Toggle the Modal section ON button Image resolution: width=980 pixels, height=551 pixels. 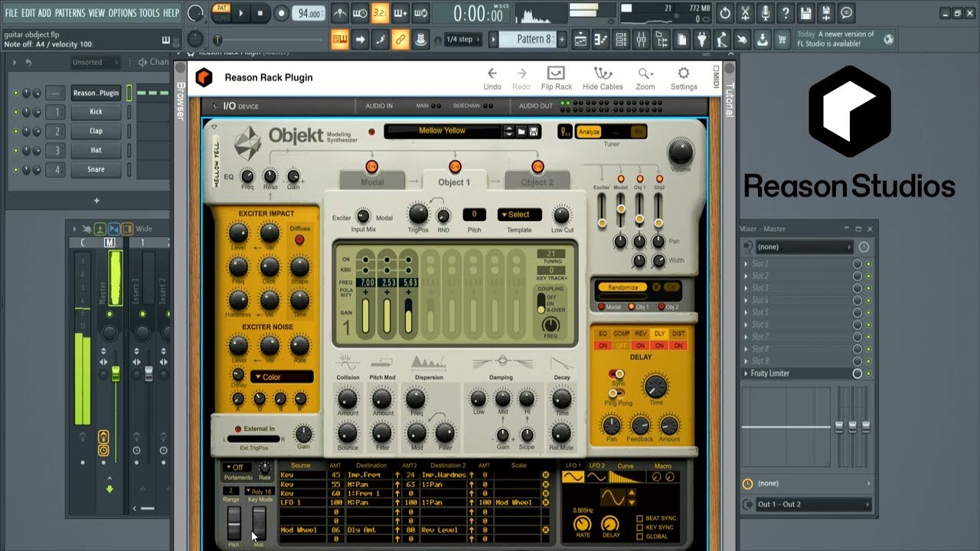click(372, 166)
